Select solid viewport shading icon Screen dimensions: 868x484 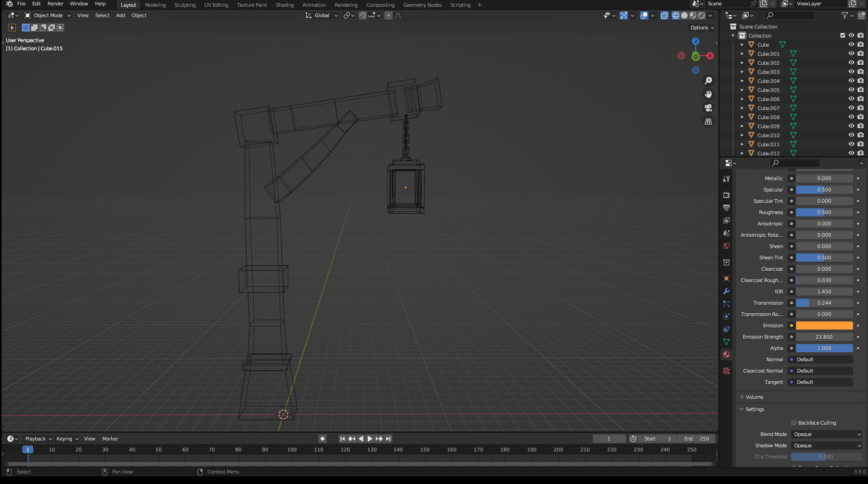684,15
